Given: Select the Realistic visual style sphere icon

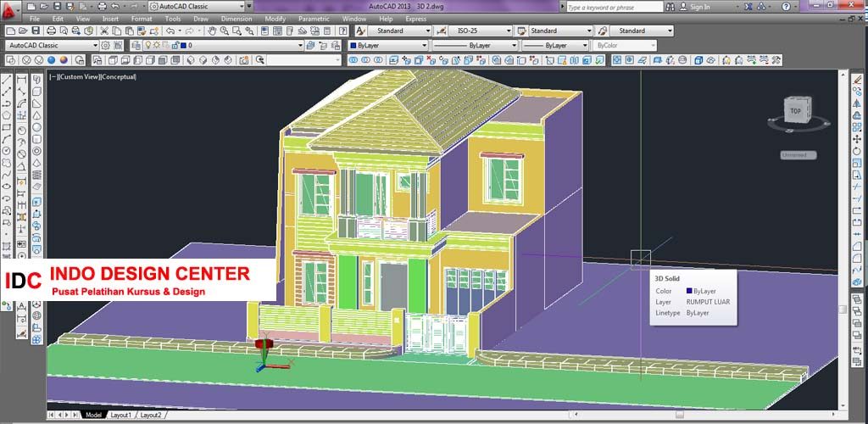Looking at the screenshot, I should tap(52, 59).
